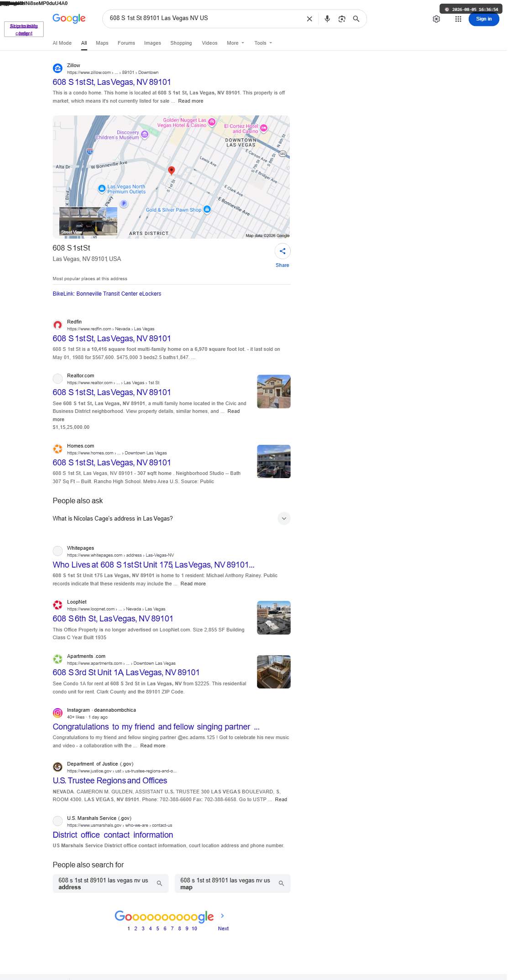The height and width of the screenshot is (980, 513).
Task: Select the All results tab
Action: point(84,43)
